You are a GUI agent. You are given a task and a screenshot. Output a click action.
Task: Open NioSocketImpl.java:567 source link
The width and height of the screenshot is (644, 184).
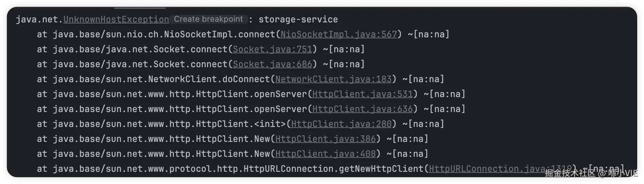339,34
